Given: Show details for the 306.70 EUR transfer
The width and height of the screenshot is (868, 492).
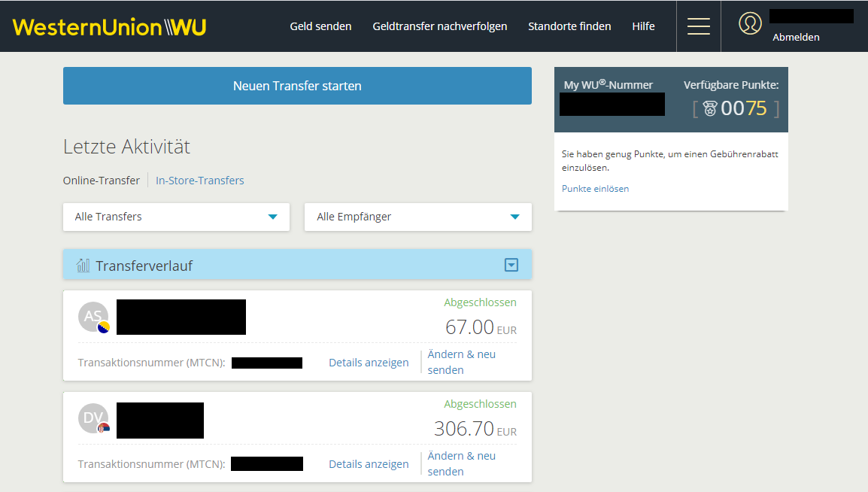Looking at the screenshot, I should pyautogui.click(x=369, y=464).
